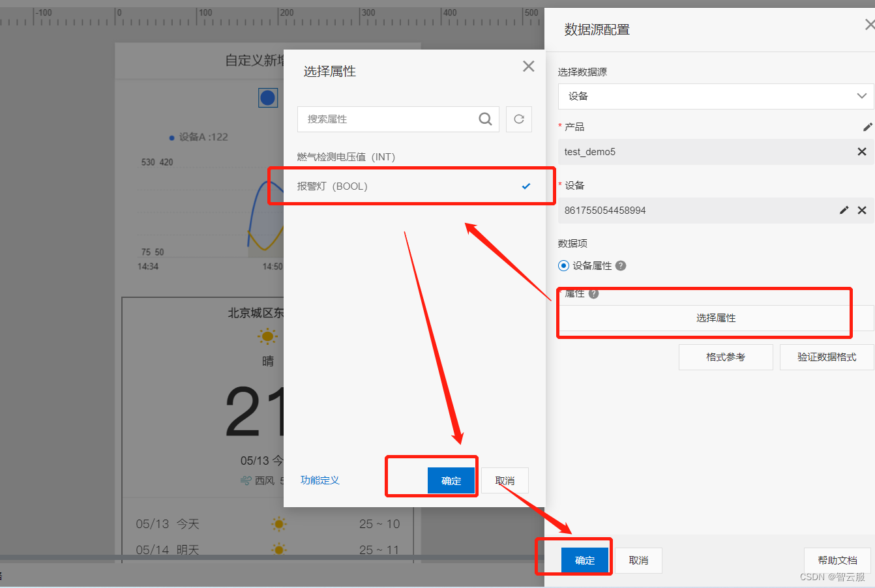875x588 pixels.
Task: Cancel the 数据源配置 panel
Action: [638, 561]
